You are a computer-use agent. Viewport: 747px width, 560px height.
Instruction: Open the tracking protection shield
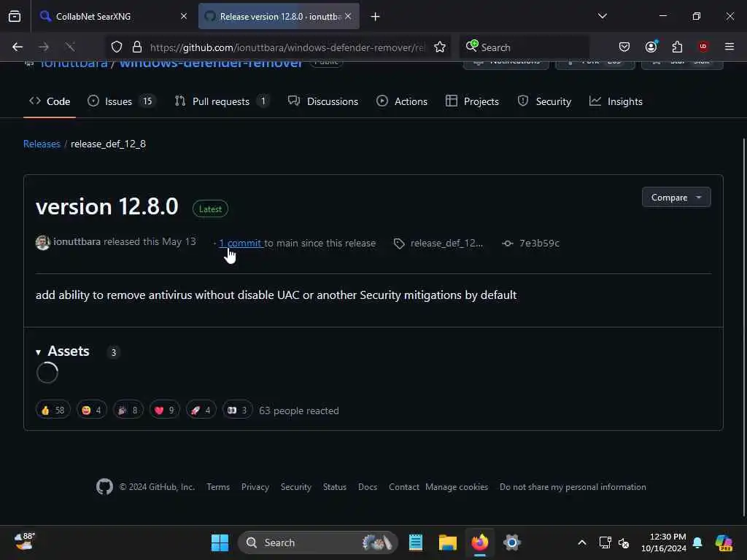click(x=117, y=47)
